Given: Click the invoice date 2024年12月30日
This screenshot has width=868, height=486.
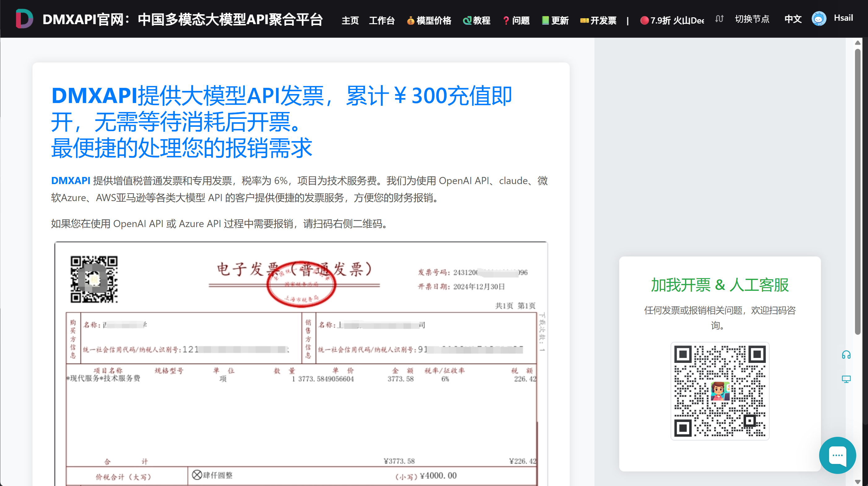Looking at the screenshot, I should coord(479,286).
